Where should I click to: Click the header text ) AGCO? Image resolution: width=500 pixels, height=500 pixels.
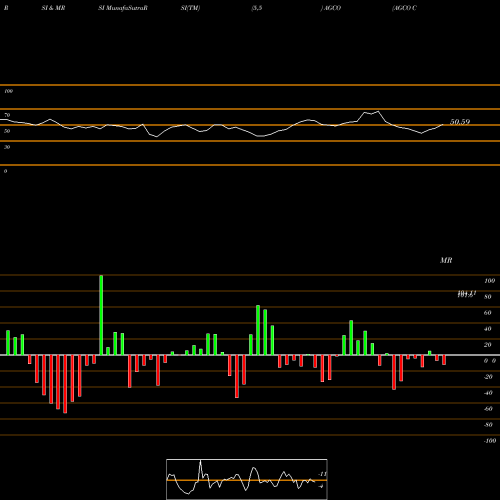click(x=331, y=8)
